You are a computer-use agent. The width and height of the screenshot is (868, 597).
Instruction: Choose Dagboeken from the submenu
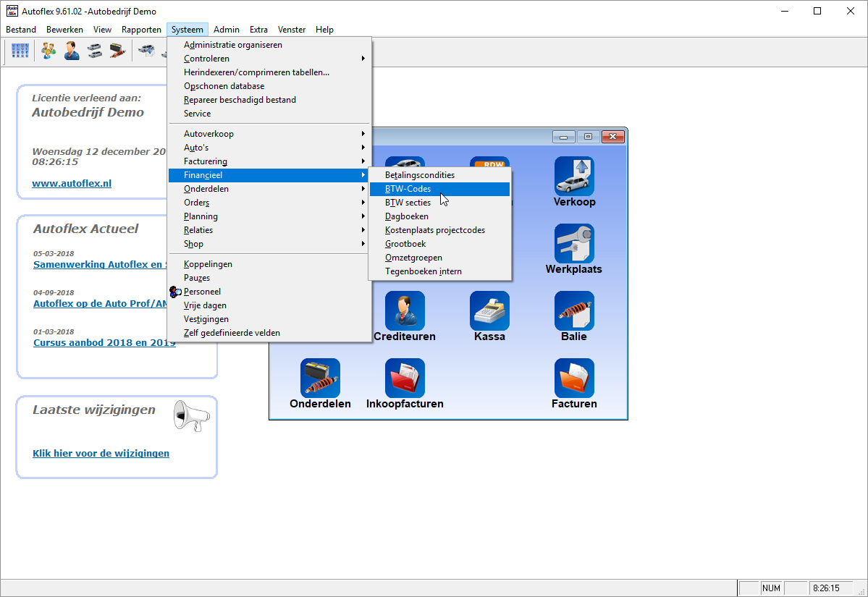pos(439,216)
